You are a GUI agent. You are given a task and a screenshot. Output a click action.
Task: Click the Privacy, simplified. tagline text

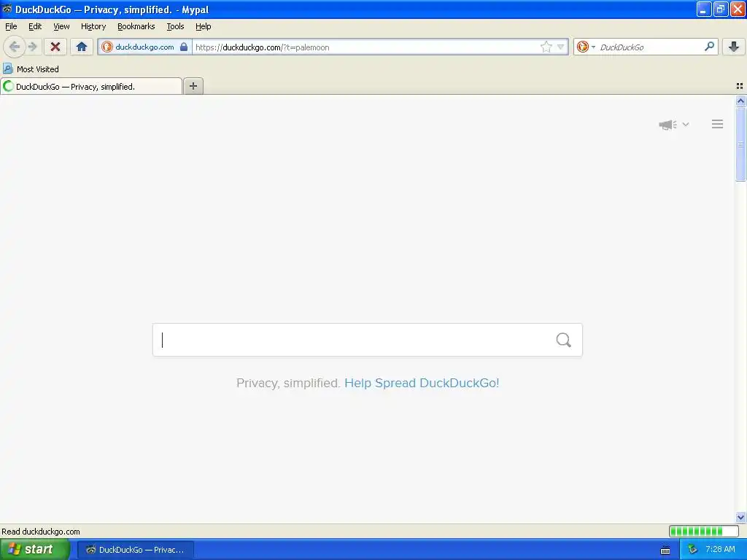288,383
